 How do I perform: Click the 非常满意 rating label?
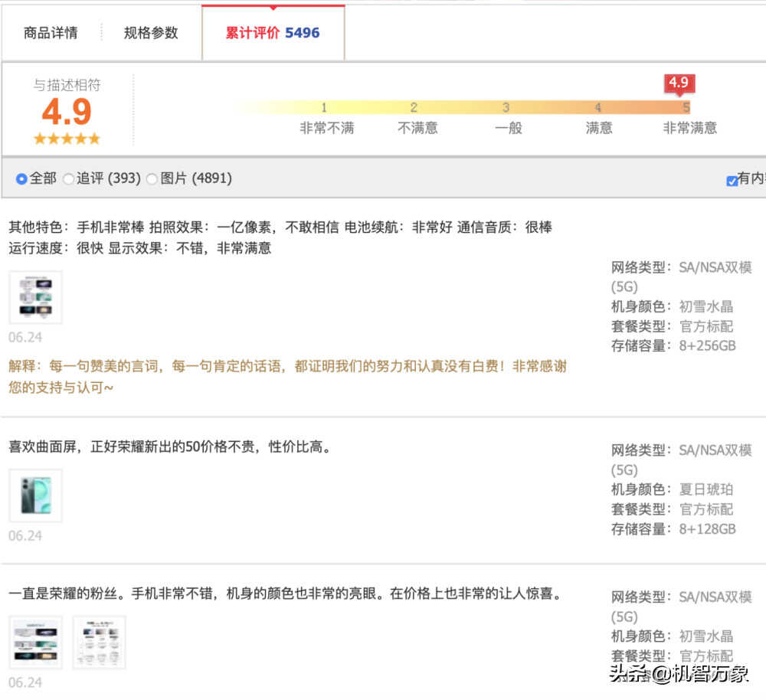[x=689, y=128]
